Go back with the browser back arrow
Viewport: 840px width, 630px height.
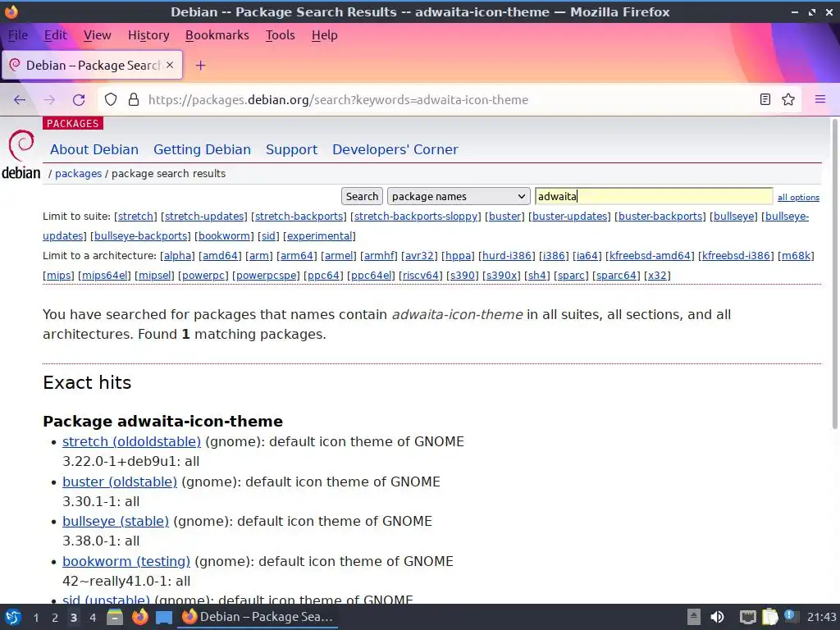click(x=20, y=99)
